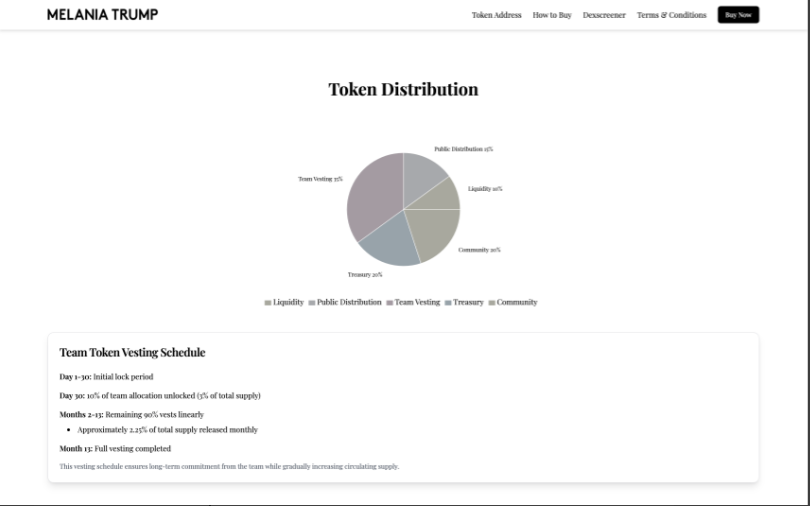Click the Team Token Vesting Schedule heading
Image resolution: width=810 pixels, height=506 pixels.
[132, 352]
